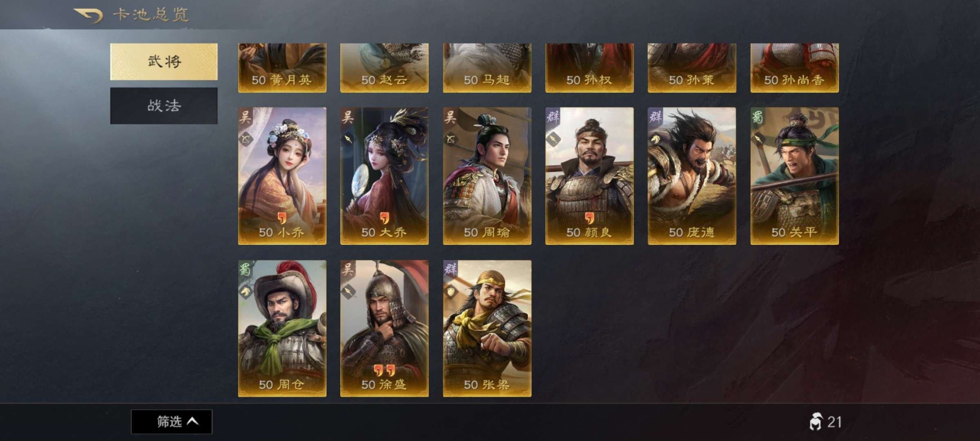Click the cavalry horse icon on 庞德 card
The width and height of the screenshot is (980, 441).
(x=655, y=139)
